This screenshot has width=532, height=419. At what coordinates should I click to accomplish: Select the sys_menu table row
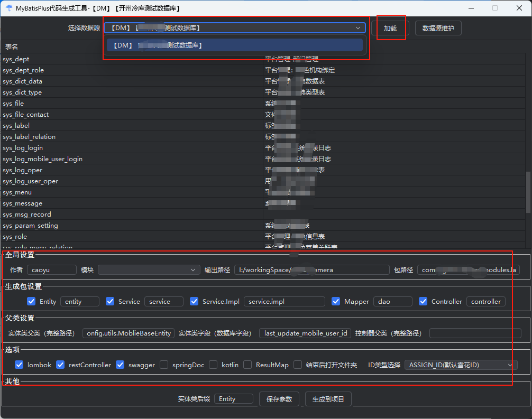coord(17,192)
